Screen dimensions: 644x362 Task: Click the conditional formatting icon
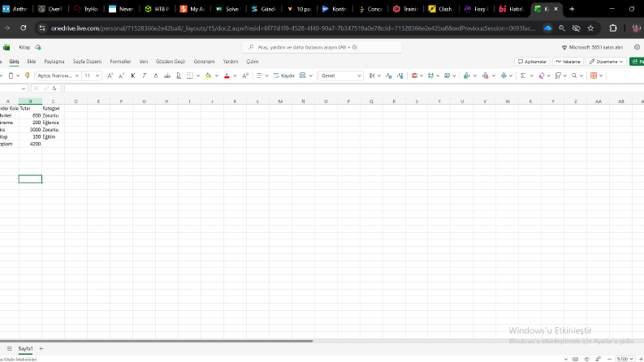tap(415, 75)
